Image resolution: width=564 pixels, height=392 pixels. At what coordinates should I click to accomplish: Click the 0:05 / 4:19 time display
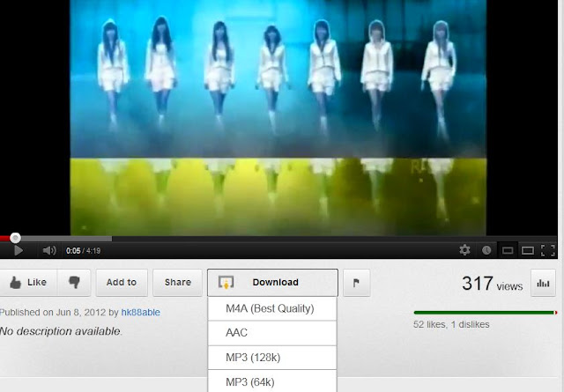[x=83, y=251]
